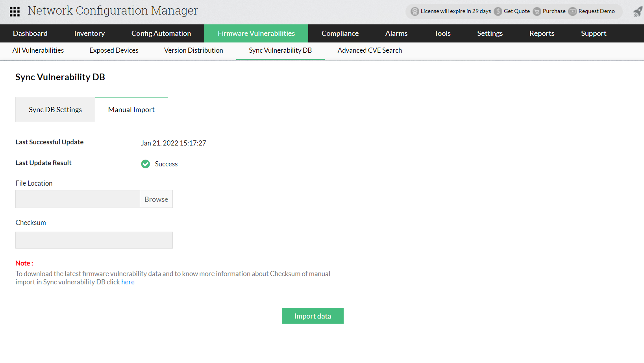
Task: Switch to the Version Distribution tab
Action: (193, 50)
